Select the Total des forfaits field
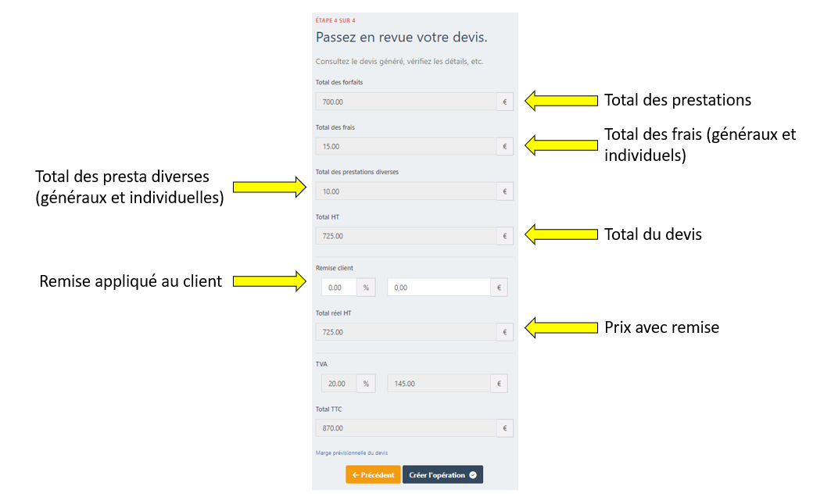 coord(405,102)
